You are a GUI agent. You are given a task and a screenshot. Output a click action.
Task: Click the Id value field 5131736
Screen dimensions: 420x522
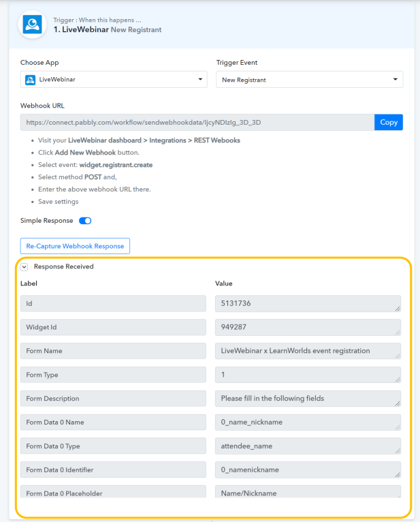[308, 304]
